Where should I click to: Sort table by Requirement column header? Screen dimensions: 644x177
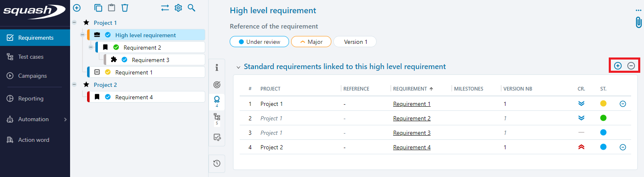click(x=410, y=88)
